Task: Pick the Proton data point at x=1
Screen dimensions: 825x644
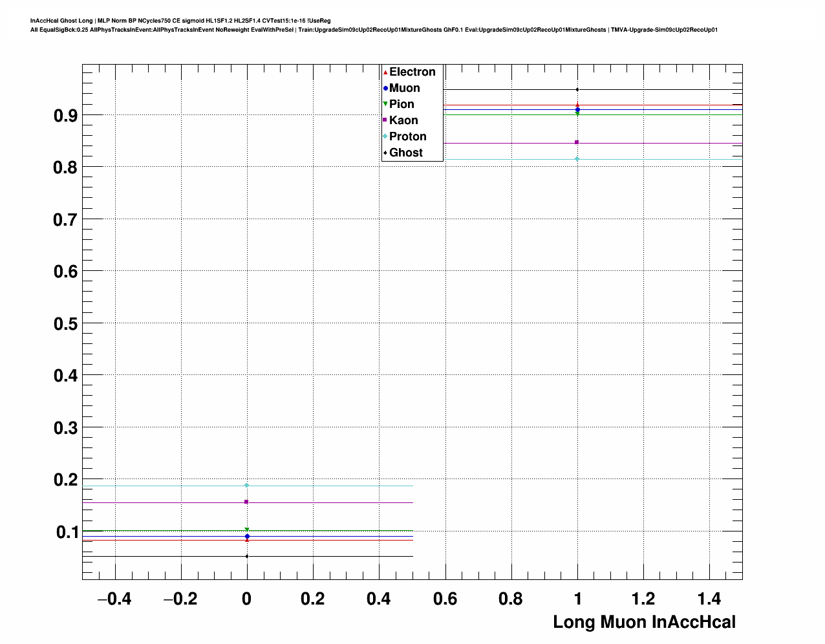Action: pos(577,159)
